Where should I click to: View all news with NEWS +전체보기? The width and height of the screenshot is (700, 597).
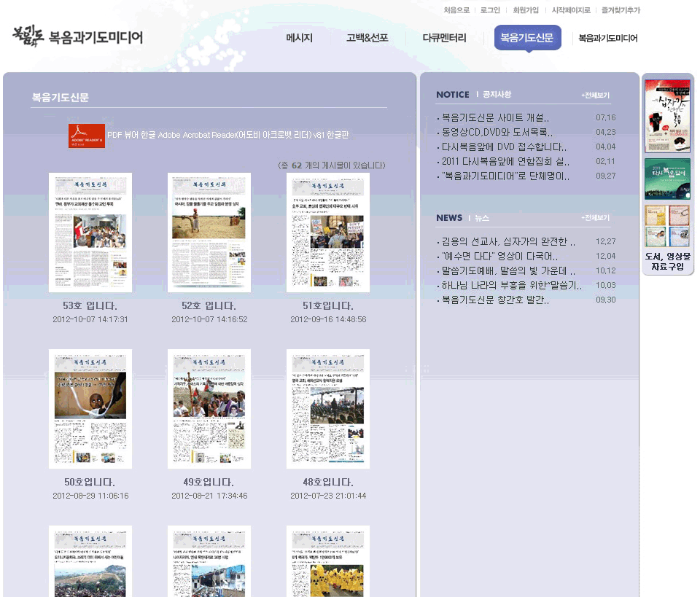595,218
